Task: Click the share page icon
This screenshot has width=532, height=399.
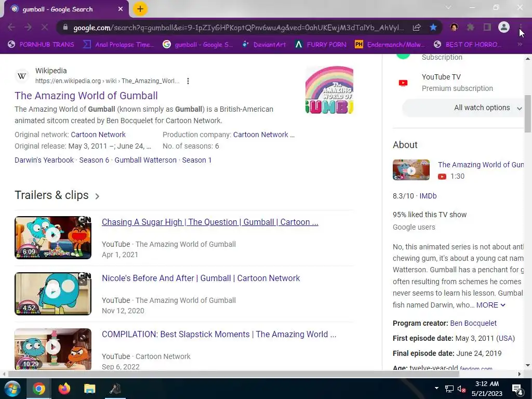Action: pyautogui.click(x=417, y=28)
